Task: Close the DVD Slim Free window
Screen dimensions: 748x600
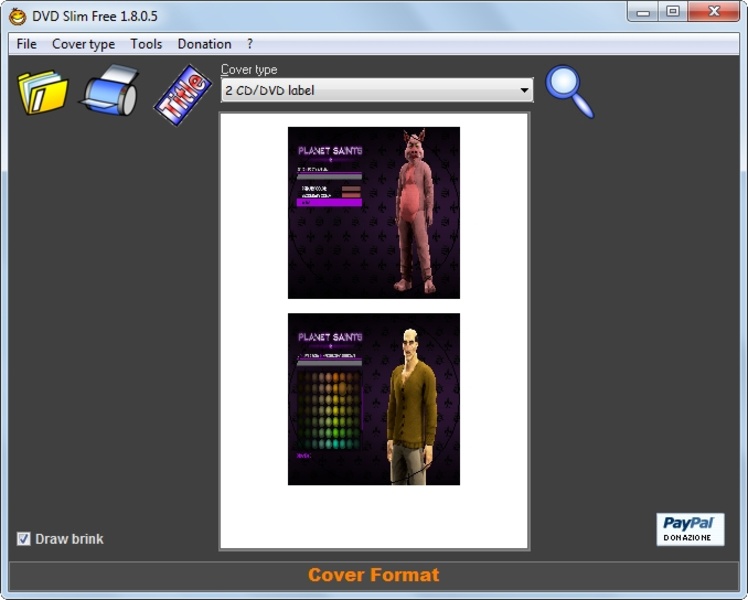Action: (714, 11)
